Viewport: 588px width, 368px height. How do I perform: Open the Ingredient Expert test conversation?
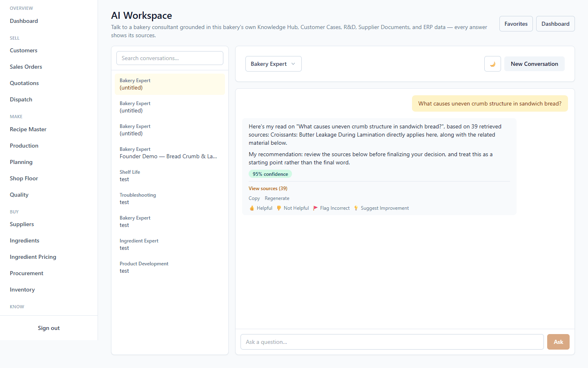coord(170,244)
